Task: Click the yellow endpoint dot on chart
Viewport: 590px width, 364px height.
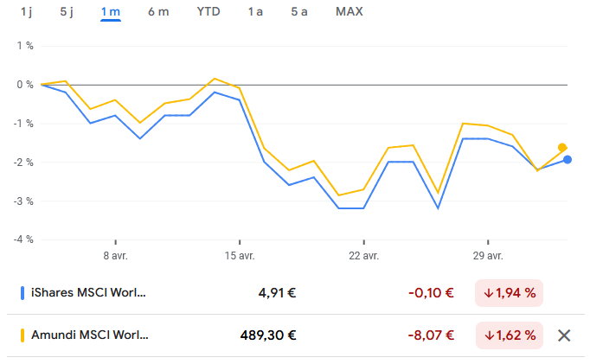Action: pyautogui.click(x=562, y=147)
